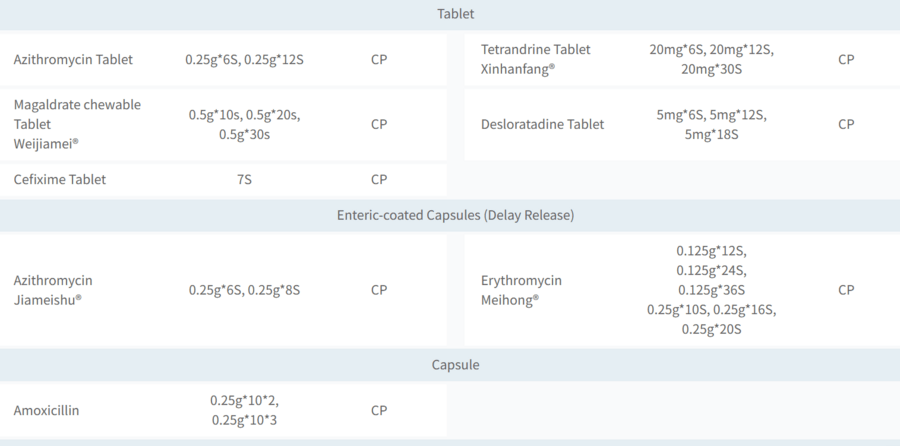Click Enteric-coated Capsules (Delay Release) header
Image resolution: width=900 pixels, height=446 pixels.
tap(455, 215)
